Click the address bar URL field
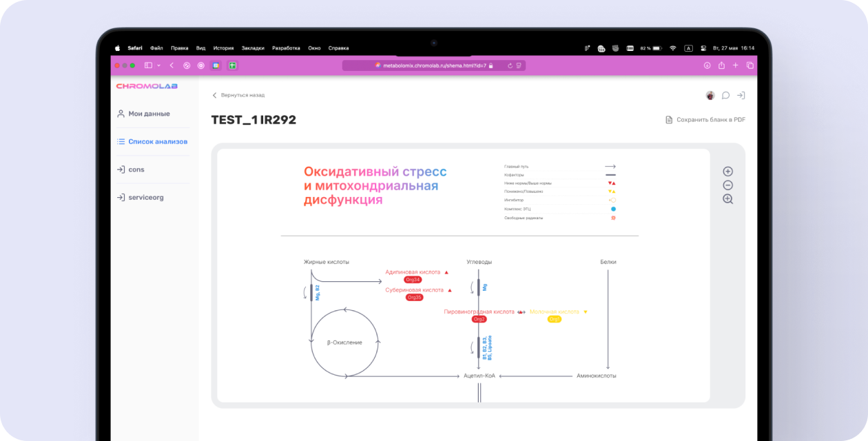868x441 pixels. pyautogui.click(x=434, y=65)
